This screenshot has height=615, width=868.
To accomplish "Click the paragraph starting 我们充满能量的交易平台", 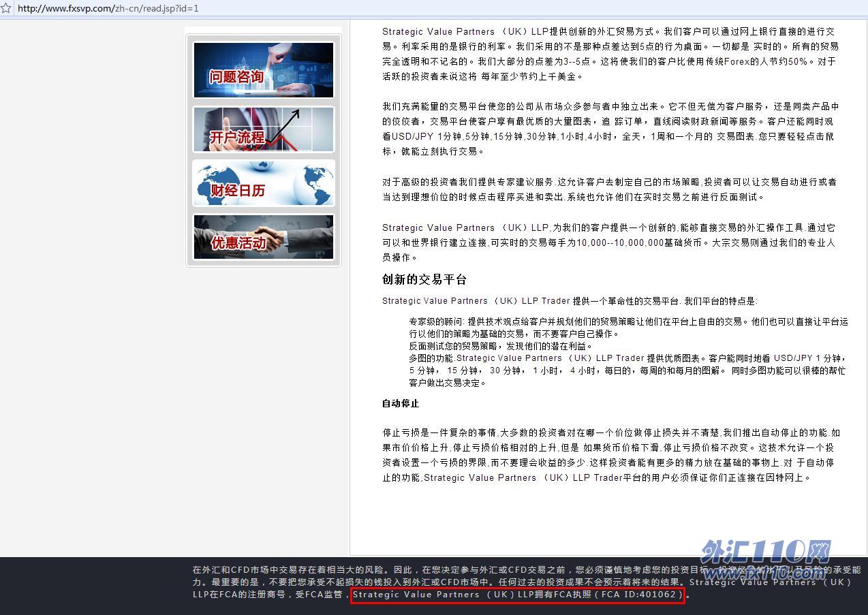I will (x=610, y=129).
